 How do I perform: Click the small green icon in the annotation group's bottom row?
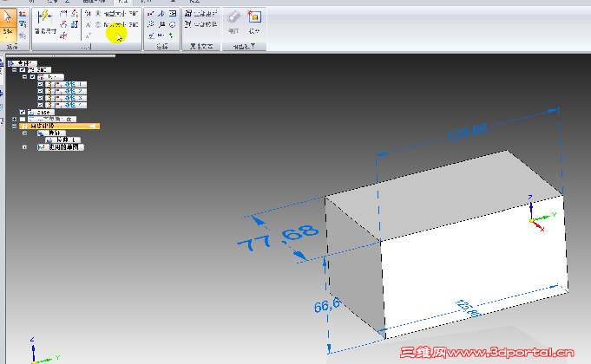pyautogui.click(x=172, y=36)
